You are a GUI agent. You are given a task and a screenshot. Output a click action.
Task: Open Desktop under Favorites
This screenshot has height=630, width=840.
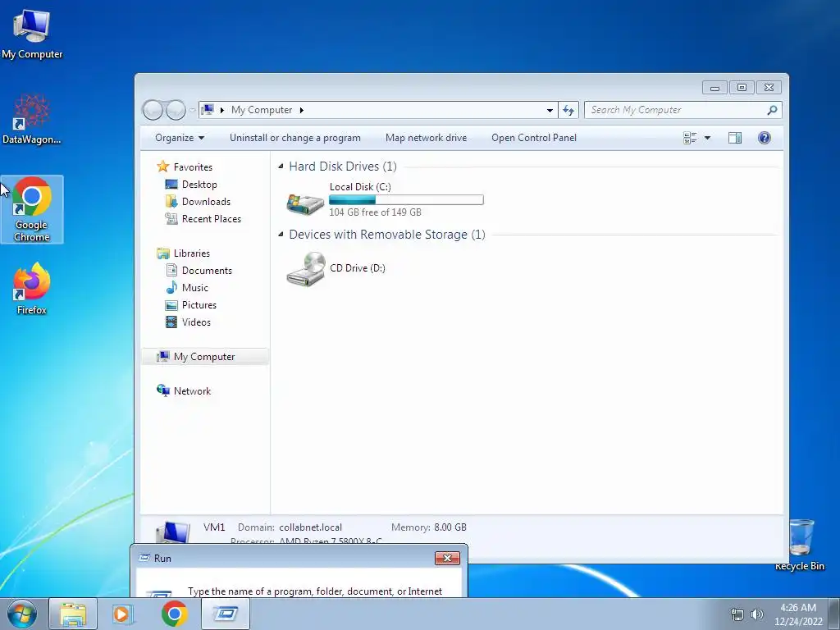(199, 185)
